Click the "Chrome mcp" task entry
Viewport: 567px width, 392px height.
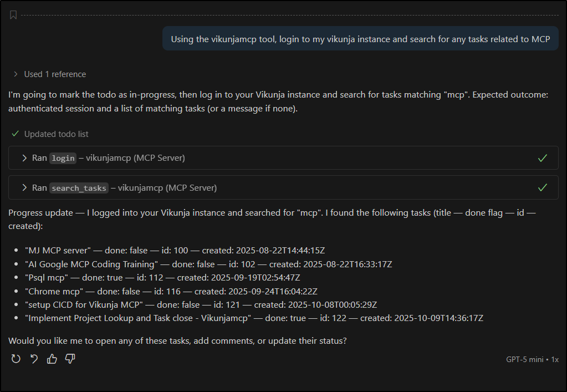pos(54,291)
